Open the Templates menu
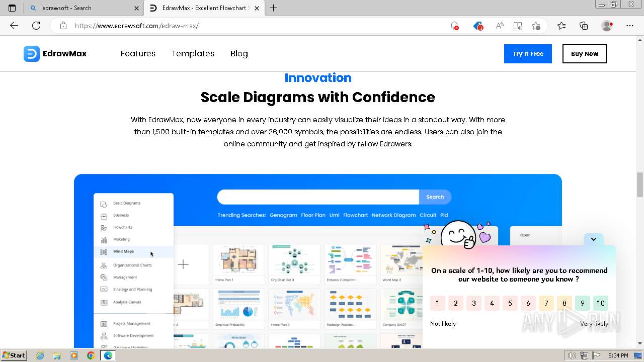Viewport: 644px width, 362px height. (x=193, y=53)
